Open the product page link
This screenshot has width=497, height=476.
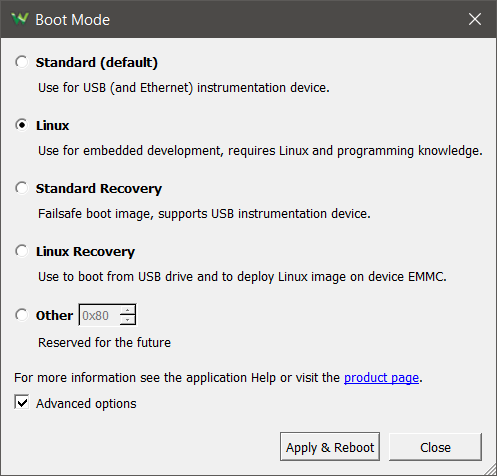tap(381, 378)
